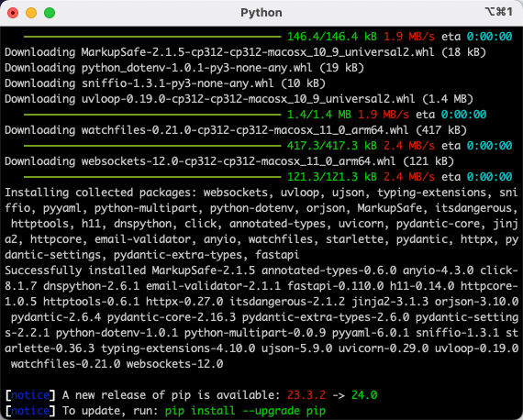Viewport: 523px width, 420px height.
Task: Click "pip install --upgrade pip" command
Action: pos(245,411)
